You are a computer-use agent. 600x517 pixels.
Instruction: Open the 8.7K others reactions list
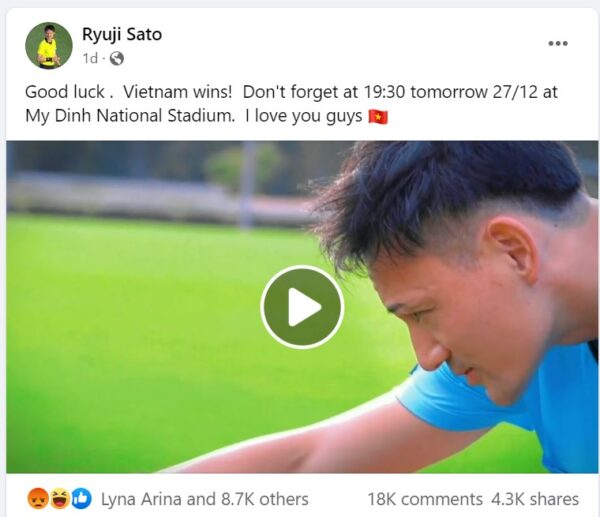(265, 499)
